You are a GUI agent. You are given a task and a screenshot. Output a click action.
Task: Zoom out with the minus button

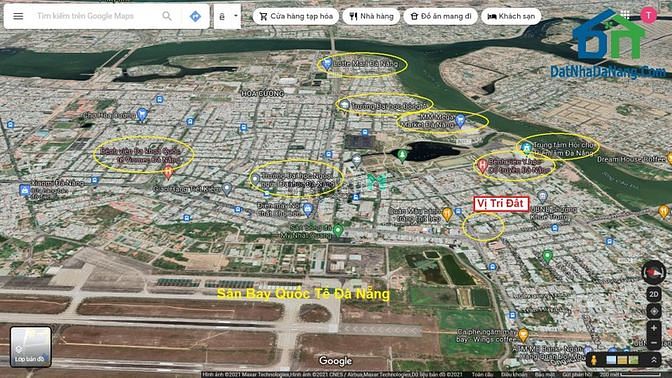[x=654, y=343]
